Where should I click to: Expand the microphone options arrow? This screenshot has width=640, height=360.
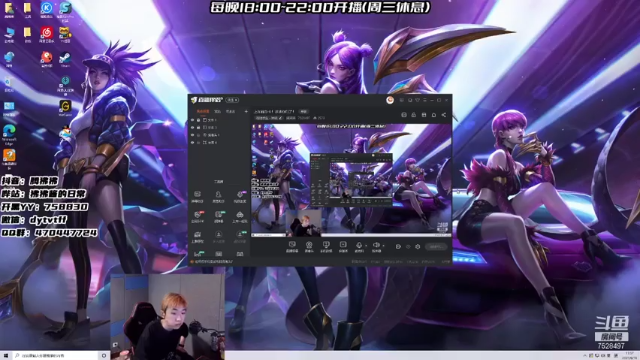click(x=366, y=246)
